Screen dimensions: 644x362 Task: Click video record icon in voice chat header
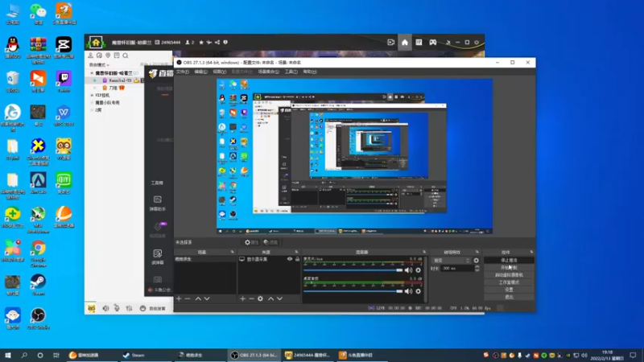point(391,43)
